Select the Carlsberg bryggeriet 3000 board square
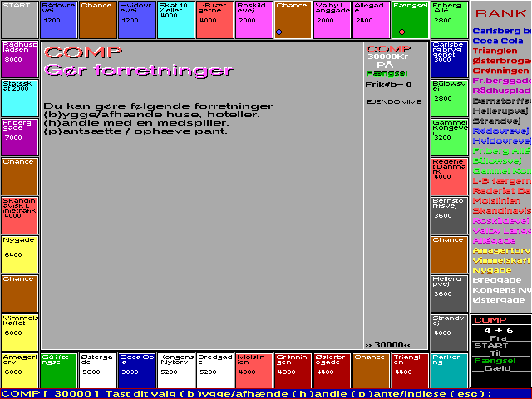Viewport: 532px width, 399px height. [450, 59]
